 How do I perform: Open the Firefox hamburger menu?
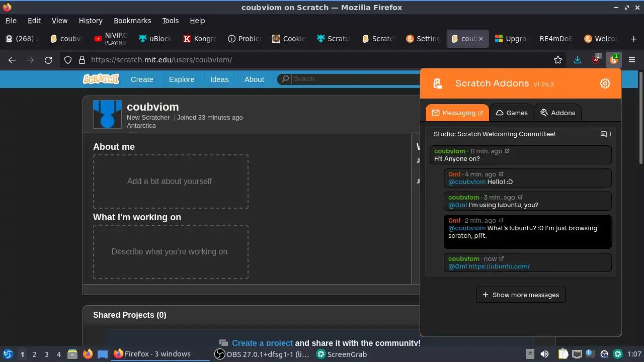632,60
